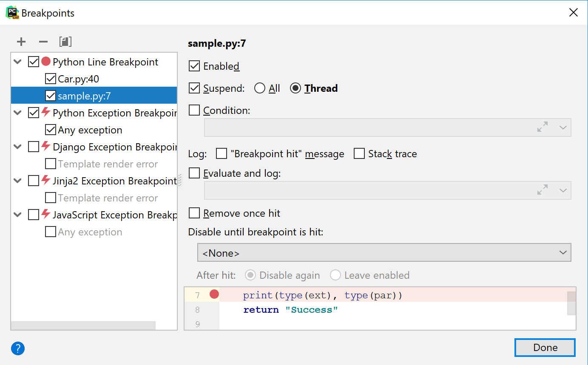The width and height of the screenshot is (588, 365).
Task: Enable the Stack trace log checkbox
Action: click(x=359, y=154)
